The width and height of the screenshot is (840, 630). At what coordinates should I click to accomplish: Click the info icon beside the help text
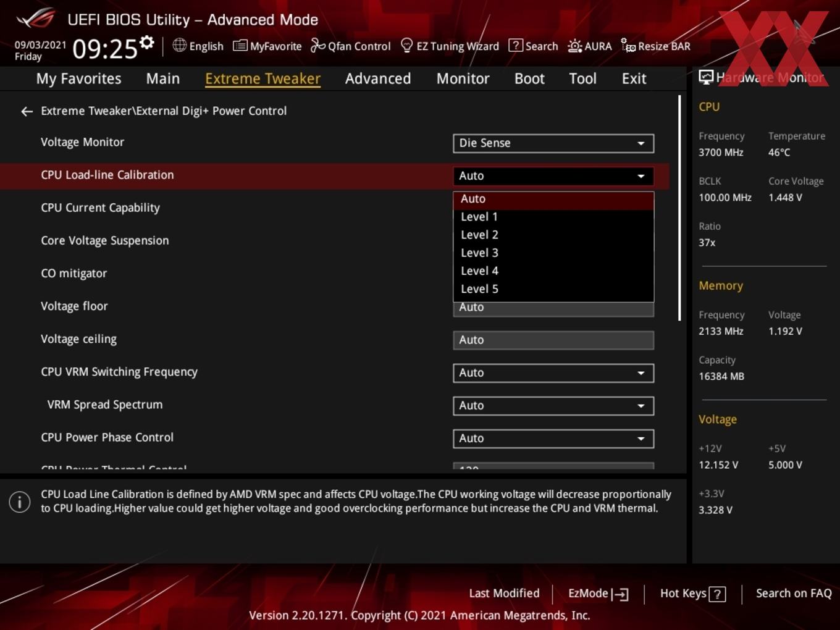(x=20, y=502)
